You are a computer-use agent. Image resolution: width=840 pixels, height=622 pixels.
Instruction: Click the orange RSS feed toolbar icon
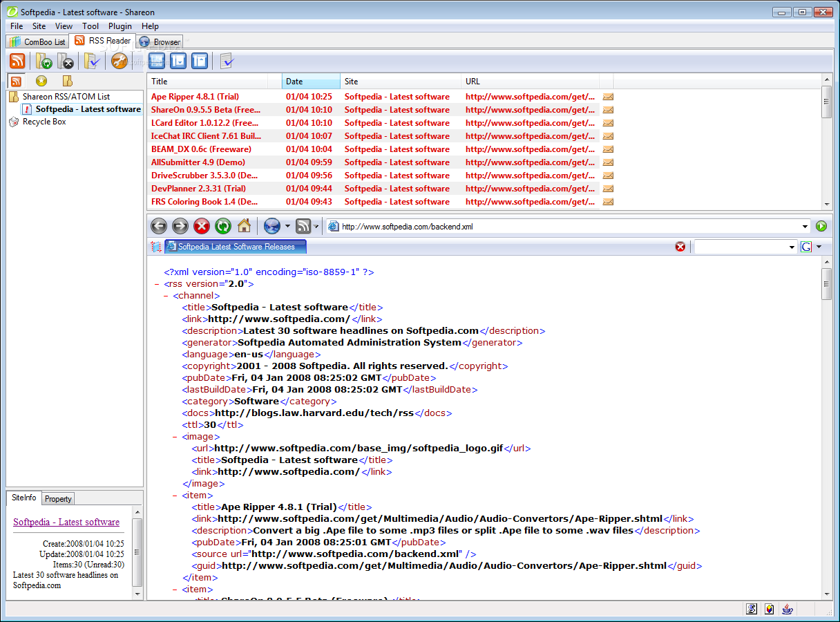pos(17,61)
